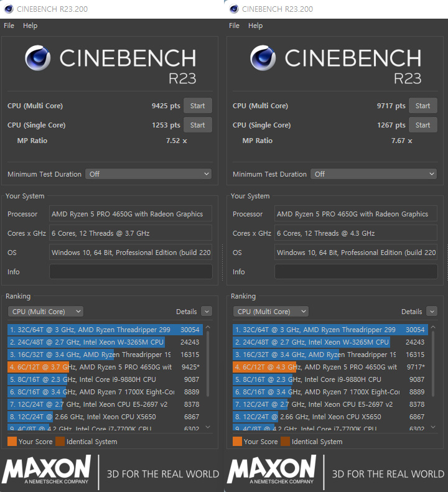448x492 pixels.
Task: Click Identical System brown swatch, left legend
Action: pyautogui.click(x=60, y=442)
